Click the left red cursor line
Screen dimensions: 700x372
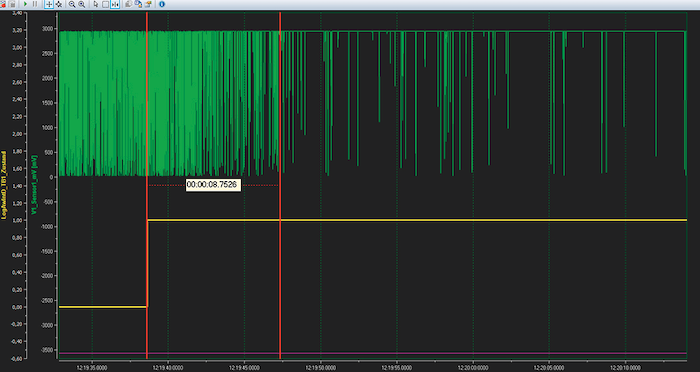[x=147, y=185]
